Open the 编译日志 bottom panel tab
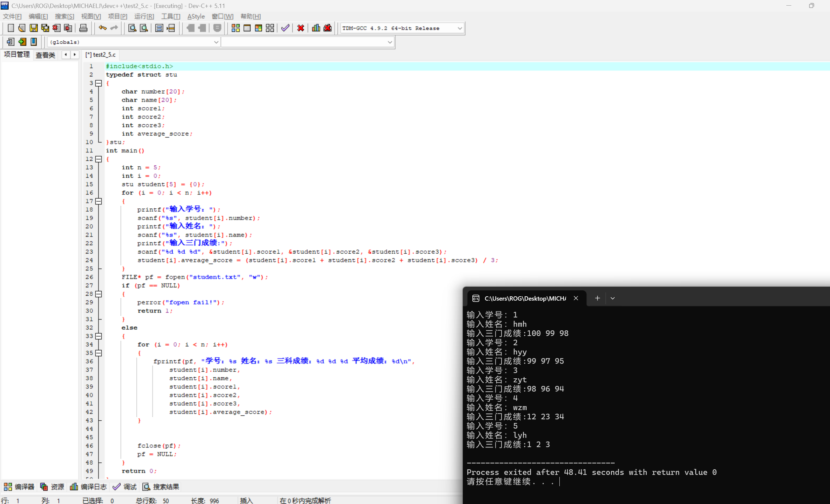 tap(88, 487)
